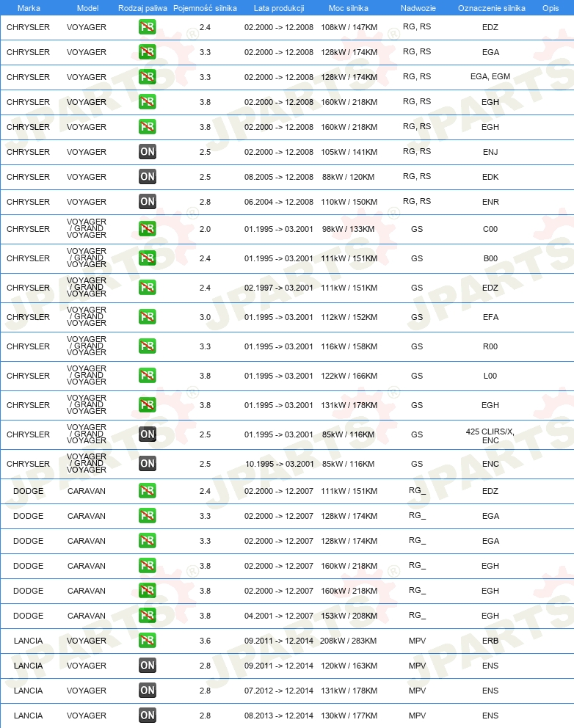574x728 pixels.
Task: Click petrol icon for Grand Voyager 2.0 C00
Action: pyautogui.click(x=148, y=228)
